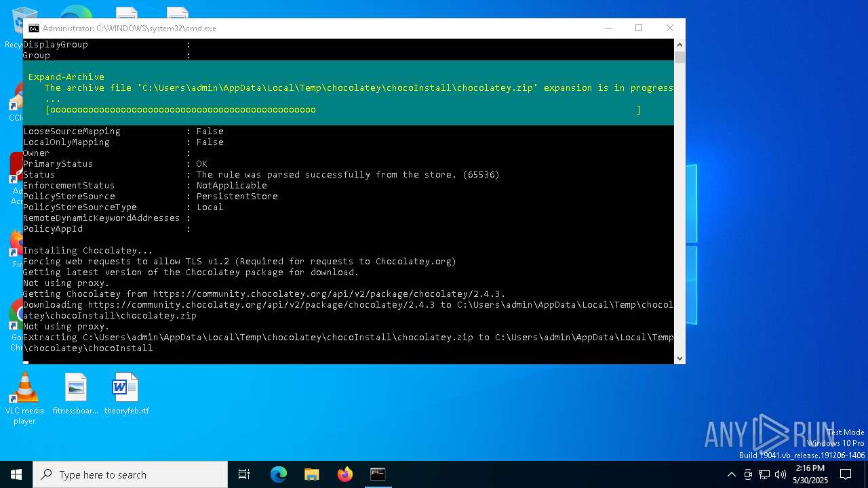Screen dimensions: 868x488
Task: Click the Expand-Archive progress bar
Action: [342, 110]
